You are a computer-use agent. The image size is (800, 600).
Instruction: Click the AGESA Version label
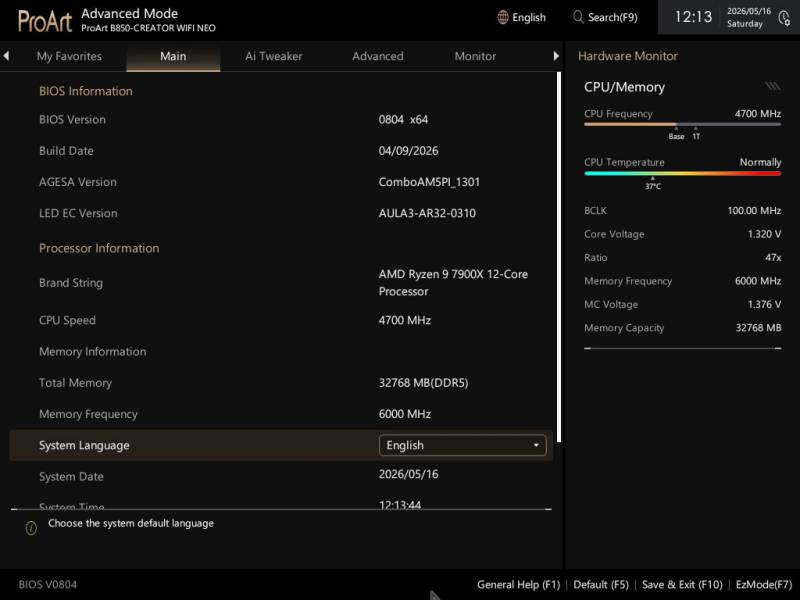point(78,182)
